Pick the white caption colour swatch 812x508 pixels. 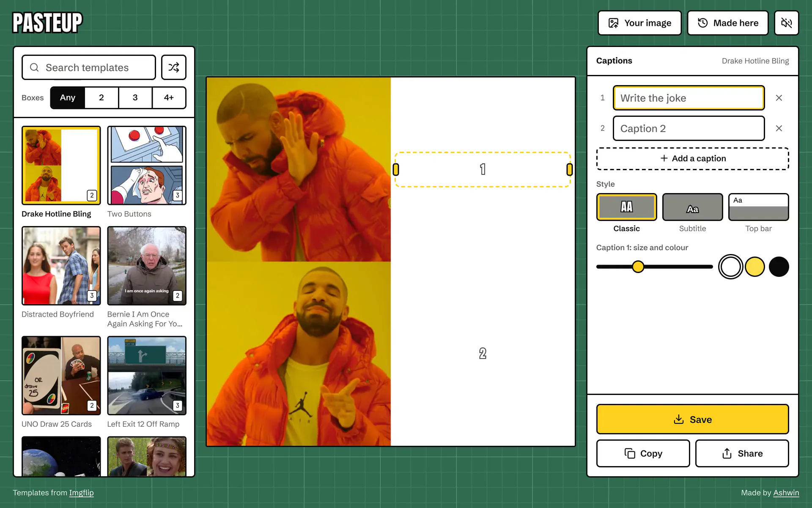[730, 267]
